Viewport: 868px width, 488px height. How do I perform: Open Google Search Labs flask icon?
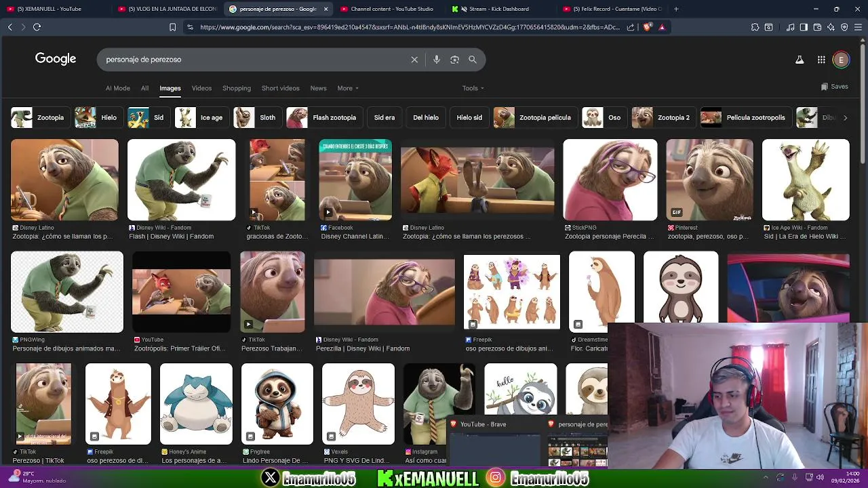(x=800, y=60)
